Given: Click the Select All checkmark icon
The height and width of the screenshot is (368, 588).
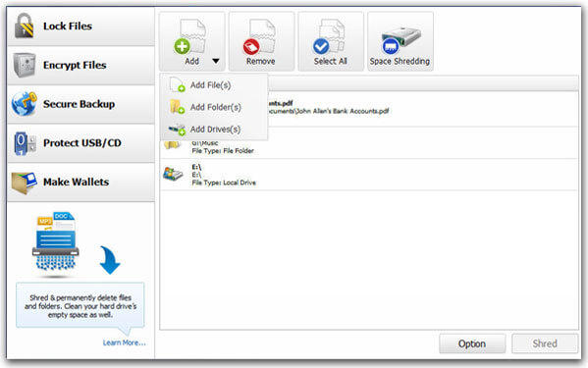Looking at the screenshot, I should point(329,36).
